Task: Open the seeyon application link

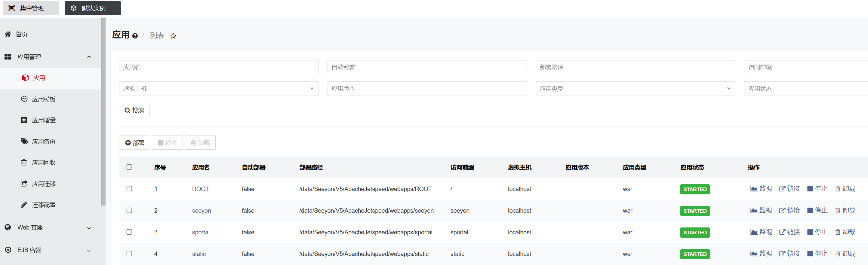Action: pyautogui.click(x=202, y=210)
